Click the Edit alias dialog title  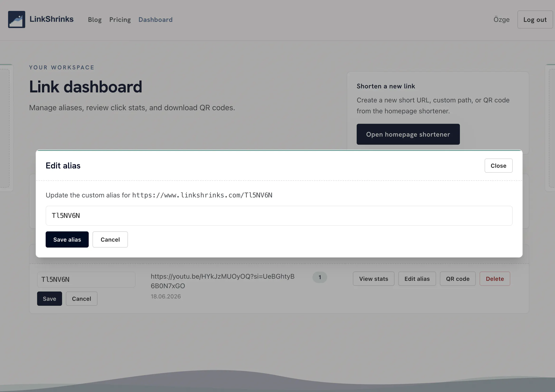pos(63,166)
